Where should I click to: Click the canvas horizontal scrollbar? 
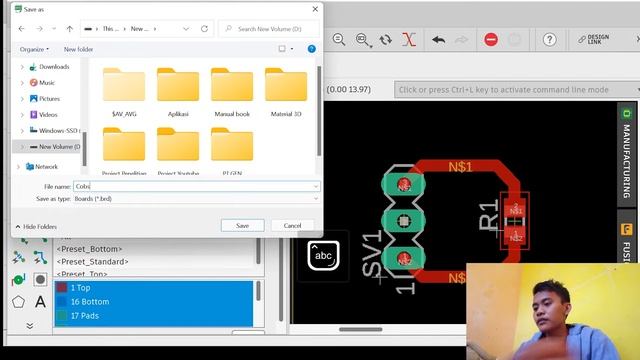pyautogui.click(x=361, y=329)
